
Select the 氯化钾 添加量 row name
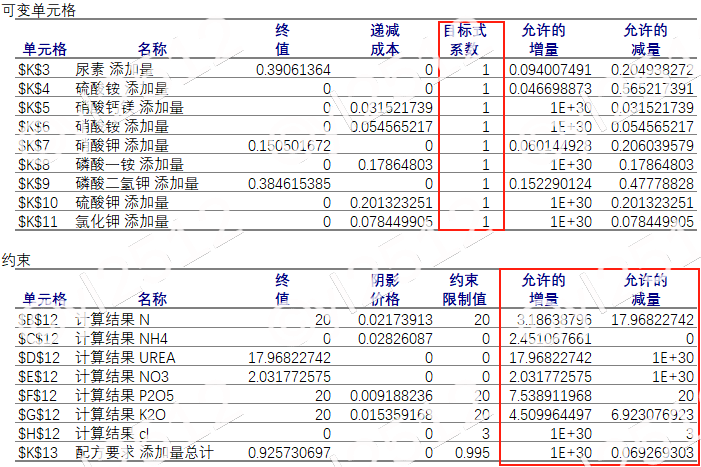122,222
